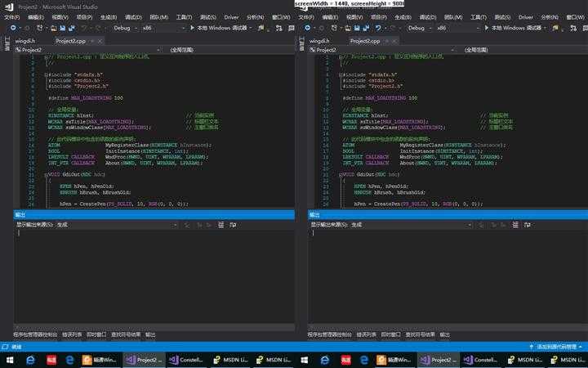The width and height of the screenshot is (588, 368).
Task: Click Save All icon in left window toolbar
Action: pos(71,28)
